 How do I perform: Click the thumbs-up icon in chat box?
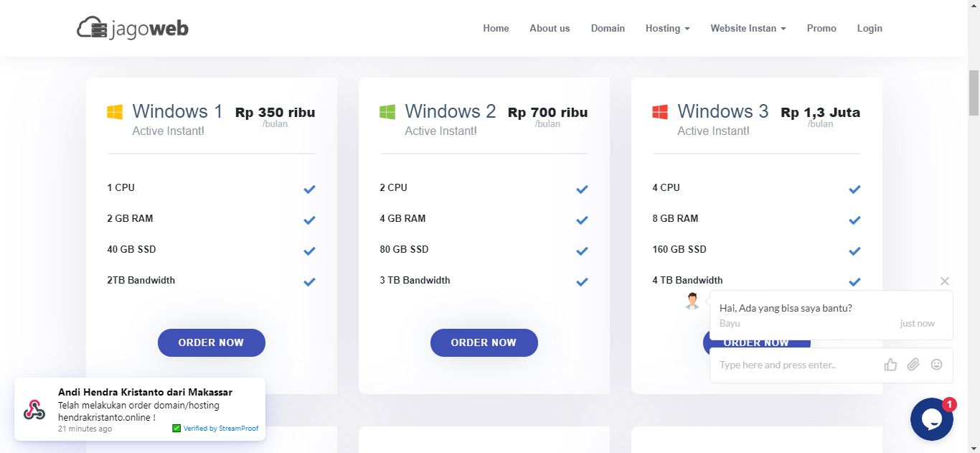pos(890,365)
